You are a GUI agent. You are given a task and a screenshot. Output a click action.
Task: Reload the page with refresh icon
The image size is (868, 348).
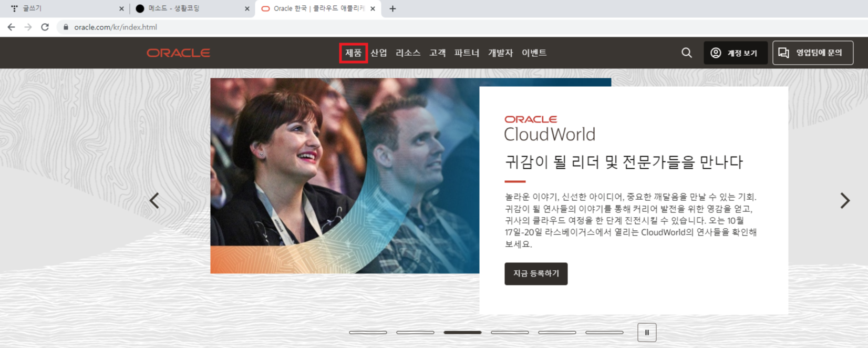coord(45,27)
